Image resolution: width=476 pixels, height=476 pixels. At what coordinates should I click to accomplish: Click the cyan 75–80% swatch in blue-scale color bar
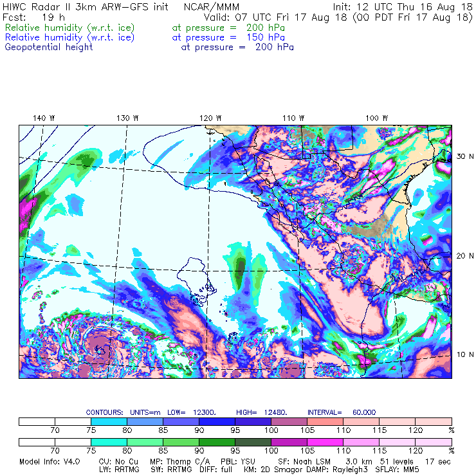pyautogui.click(x=109, y=421)
